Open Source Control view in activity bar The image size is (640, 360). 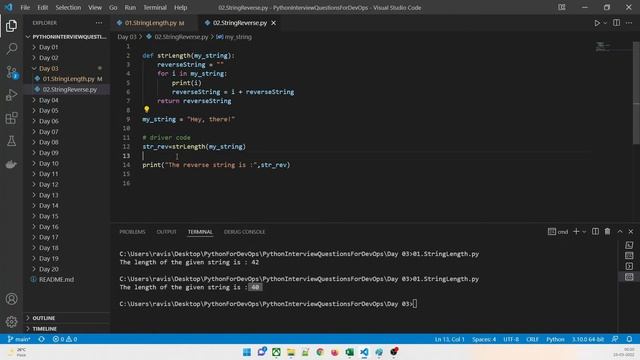tap(11, 72)
